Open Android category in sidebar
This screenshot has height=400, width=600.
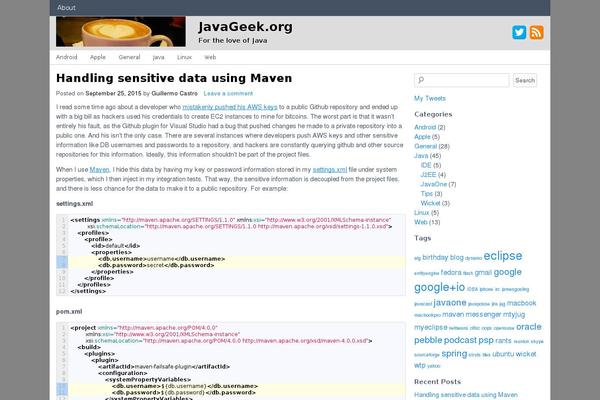(425, 127)
